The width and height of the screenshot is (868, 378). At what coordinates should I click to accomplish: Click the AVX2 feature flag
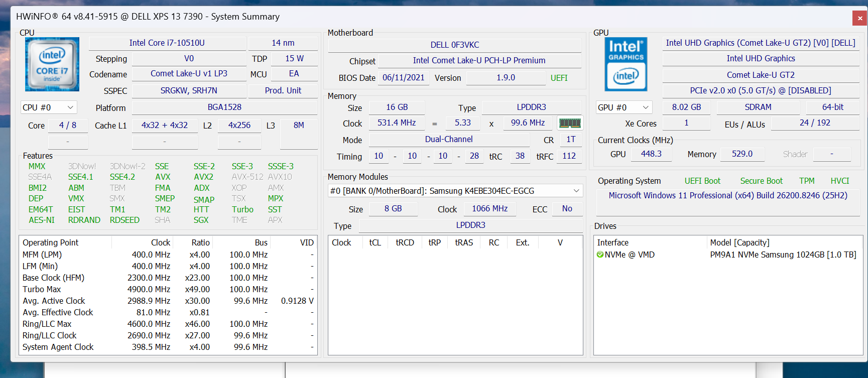point(203,177)
